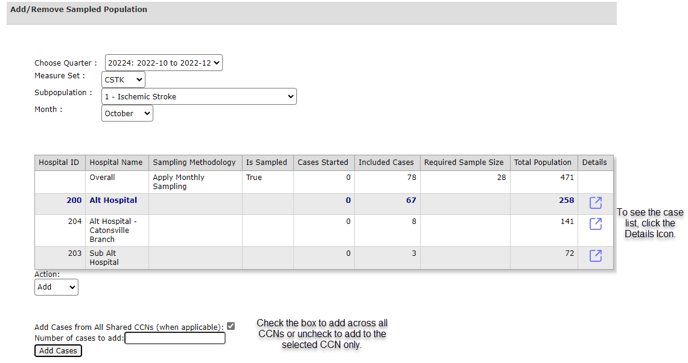Select the bold Alt Hospital name
The height and width of the screenshot is (363, 688).
click(x=113, y=200)
